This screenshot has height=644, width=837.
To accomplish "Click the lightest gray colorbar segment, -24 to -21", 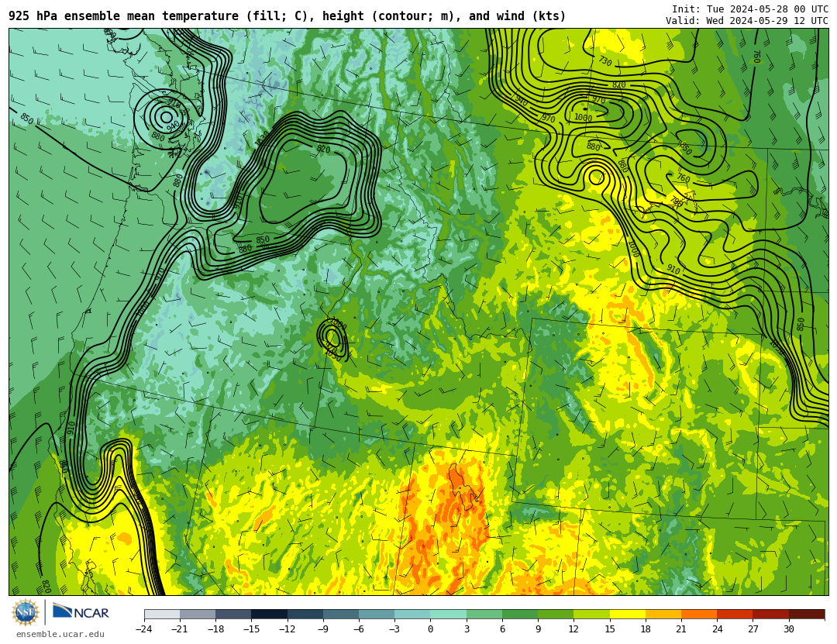I will [162, 614].
